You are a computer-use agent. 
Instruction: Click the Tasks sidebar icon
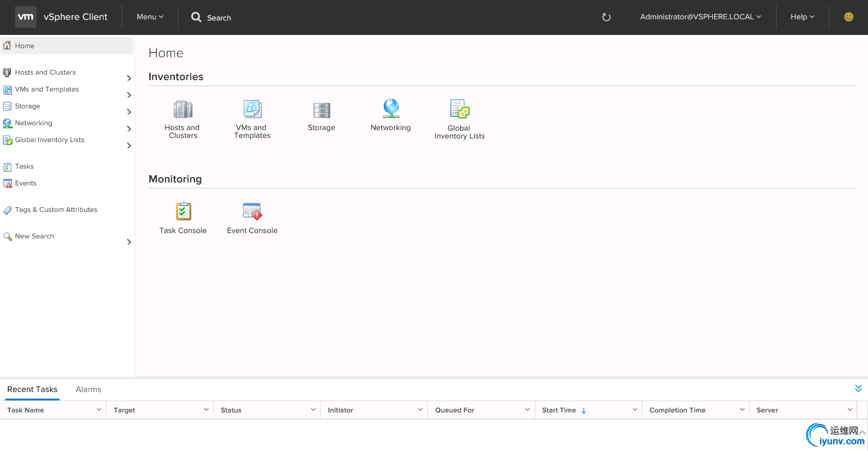tap(7, 166)
